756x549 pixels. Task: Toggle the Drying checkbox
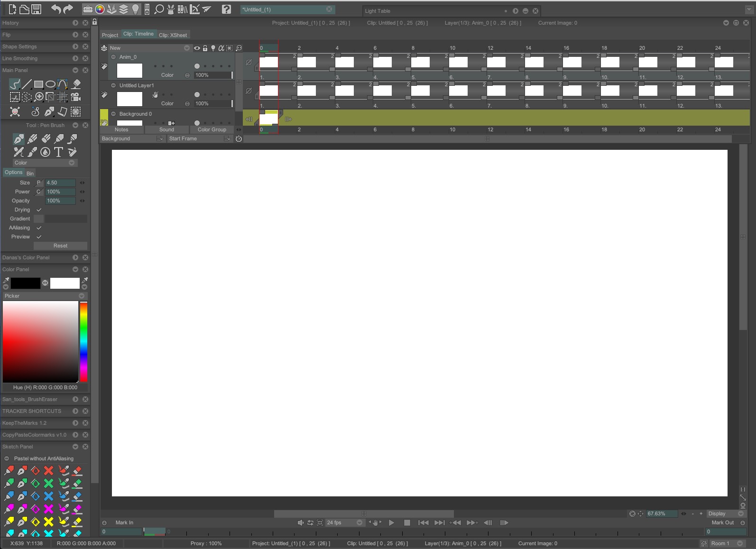(x=39, y=210)
